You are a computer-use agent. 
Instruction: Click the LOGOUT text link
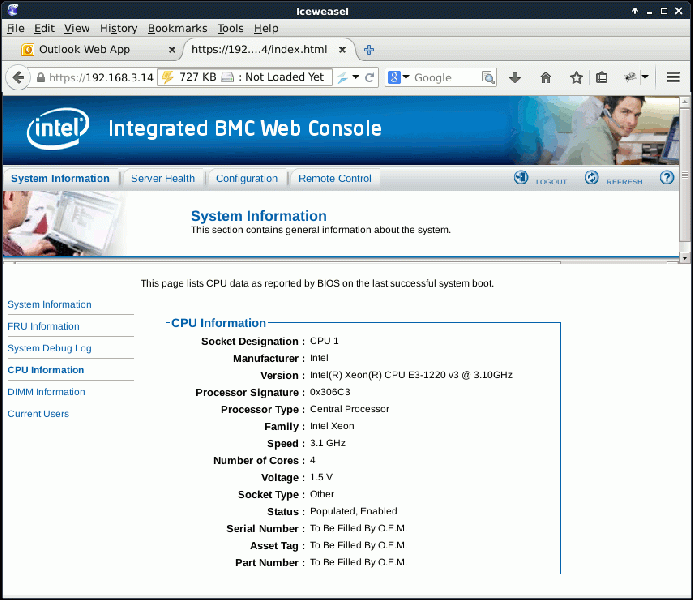click(x=551, y=182)
